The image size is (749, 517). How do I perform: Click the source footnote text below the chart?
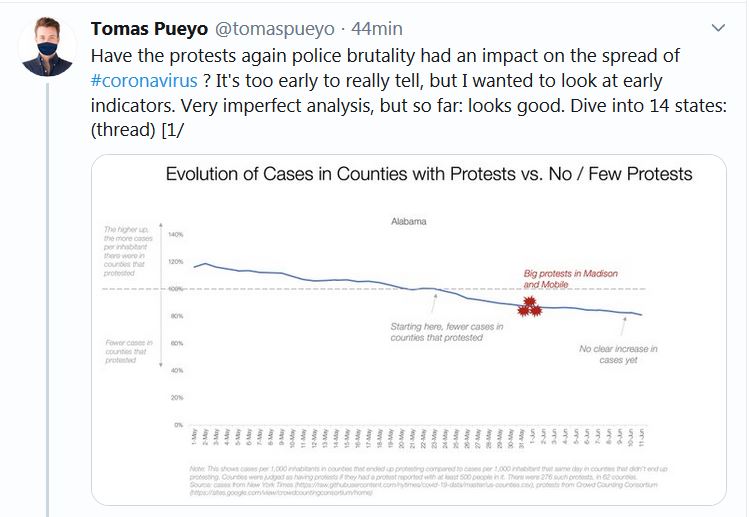420,482
